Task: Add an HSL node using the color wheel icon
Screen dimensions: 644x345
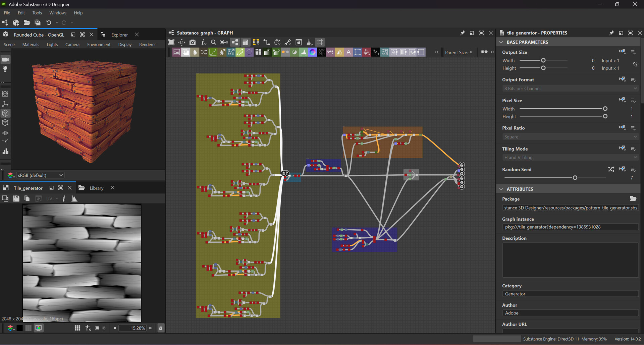Action: click(x=313, y=52)
